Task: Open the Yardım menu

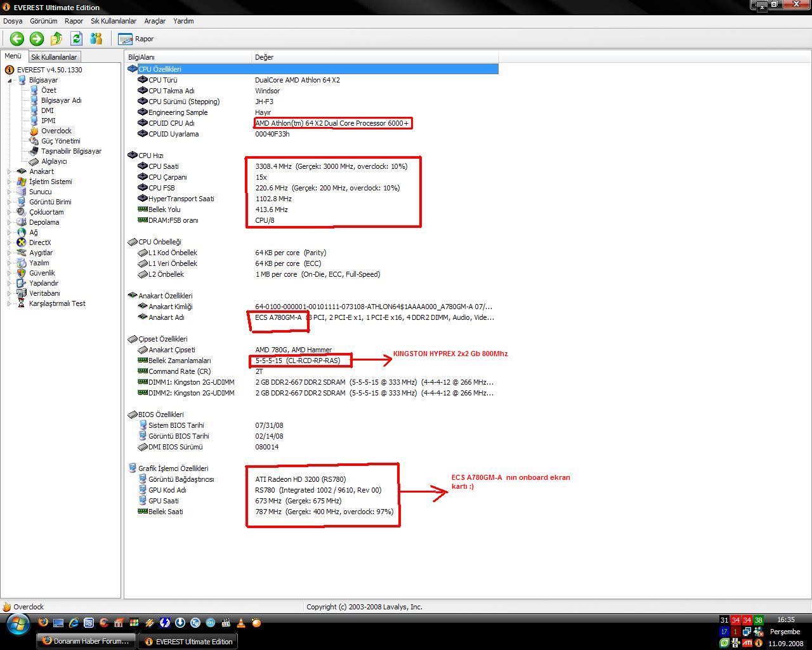Action: [x=183, y=21]
